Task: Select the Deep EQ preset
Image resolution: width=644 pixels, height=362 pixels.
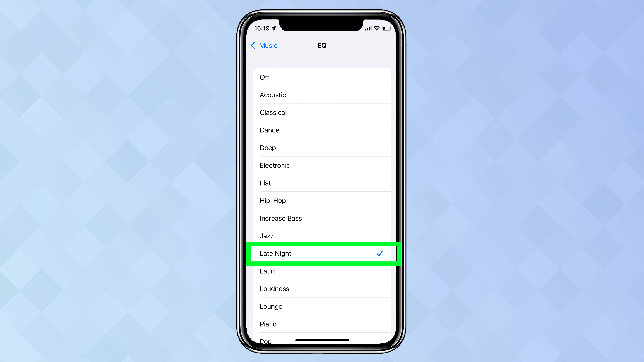Action: [322, 148]
